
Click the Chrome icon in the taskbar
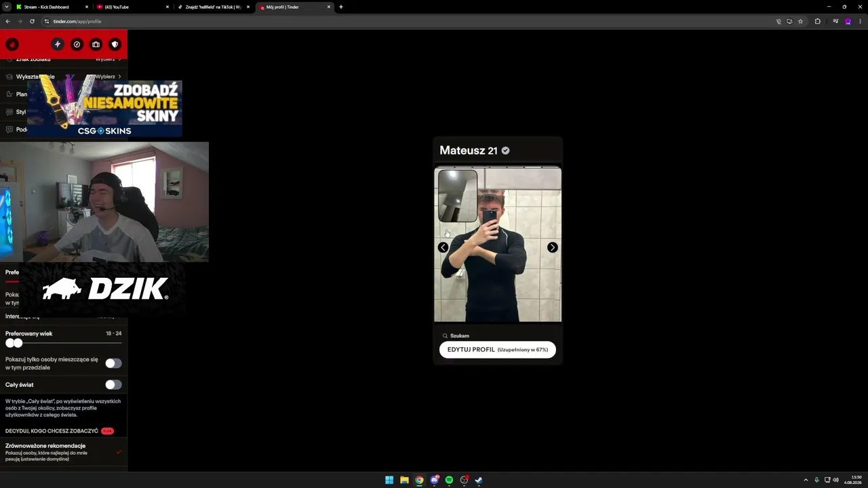point(419,480)
